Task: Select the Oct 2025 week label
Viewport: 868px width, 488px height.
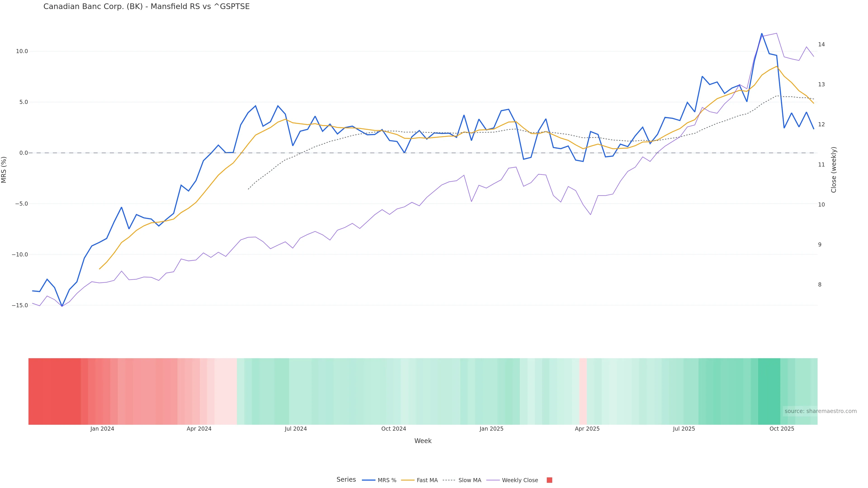Action: tap(782, 429)
